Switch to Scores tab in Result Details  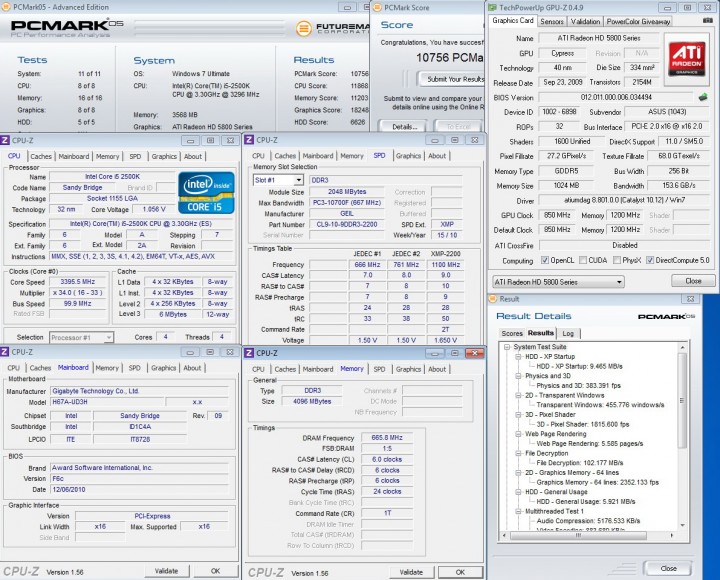pyautogui.click(x=512, y=333)
